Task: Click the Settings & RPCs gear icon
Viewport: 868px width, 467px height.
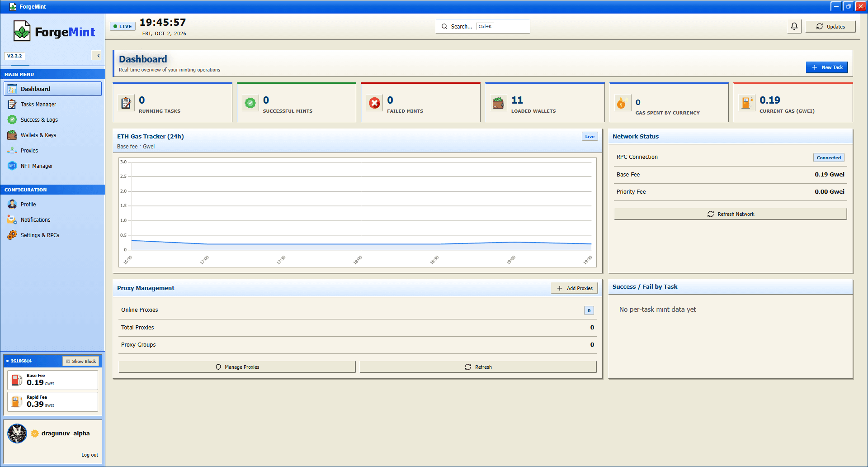Action: click(12, 235)
